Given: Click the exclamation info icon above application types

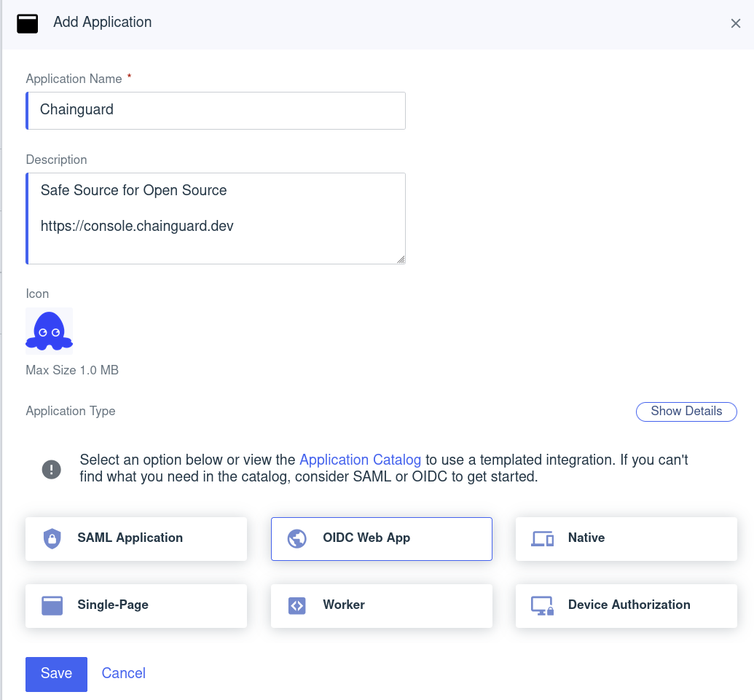Looking at the screenshot, I should click(51, 468).
